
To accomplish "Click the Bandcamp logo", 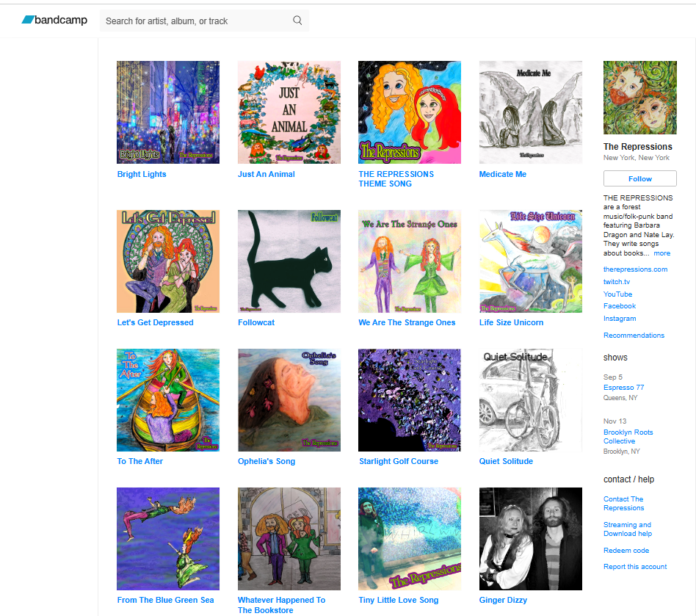I will coord(54,20).
